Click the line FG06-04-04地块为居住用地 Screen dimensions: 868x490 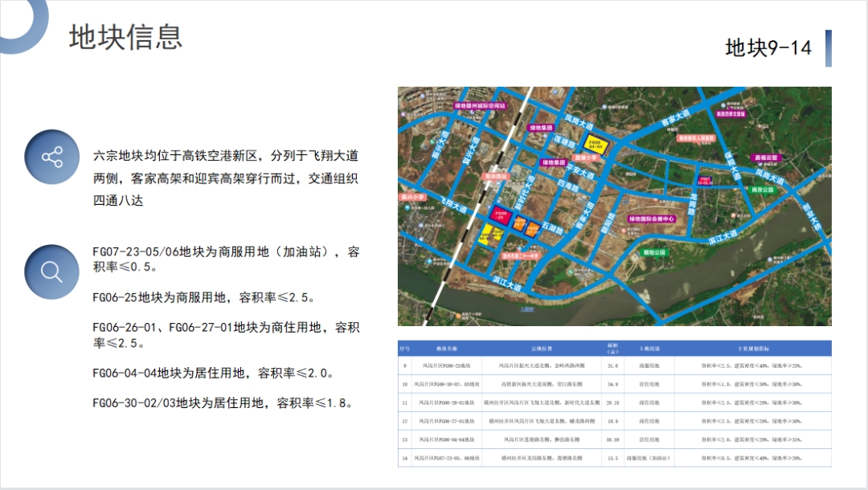[213, 374]
